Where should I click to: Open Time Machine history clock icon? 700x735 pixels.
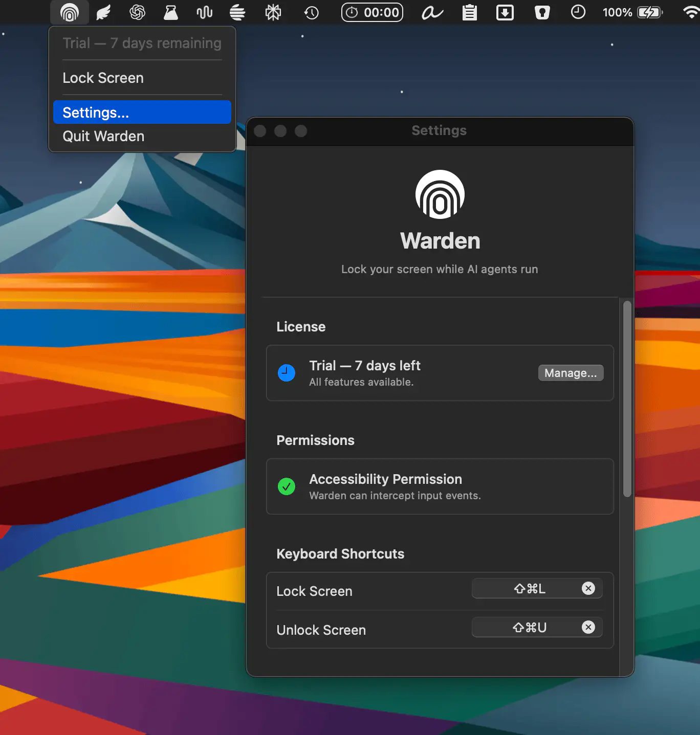click(x=311, y=12)
